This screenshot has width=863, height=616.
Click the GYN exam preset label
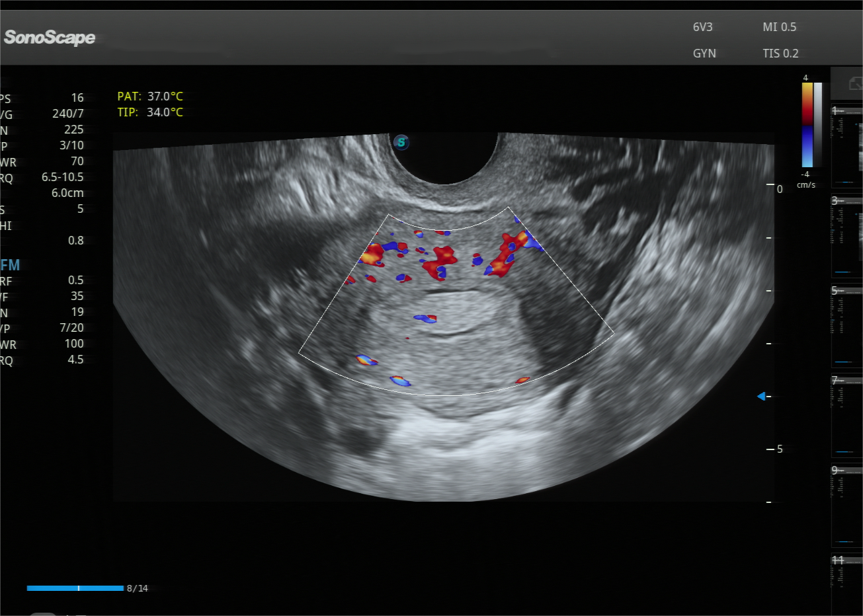click(704, 54)
